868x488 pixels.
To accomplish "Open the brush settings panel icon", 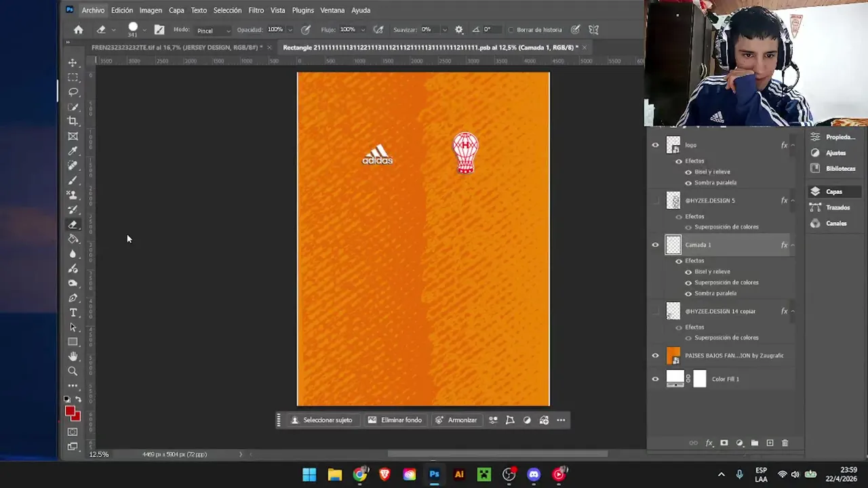I will coord(159,30).
